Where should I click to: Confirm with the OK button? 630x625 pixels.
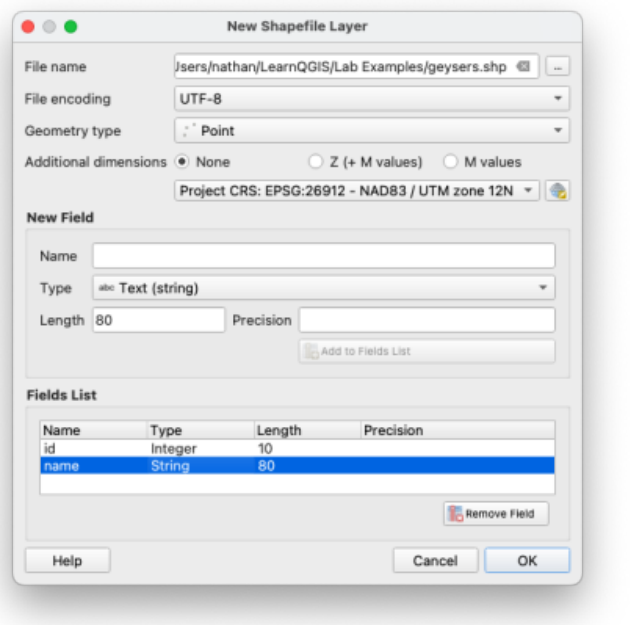(x=527, y=560)
